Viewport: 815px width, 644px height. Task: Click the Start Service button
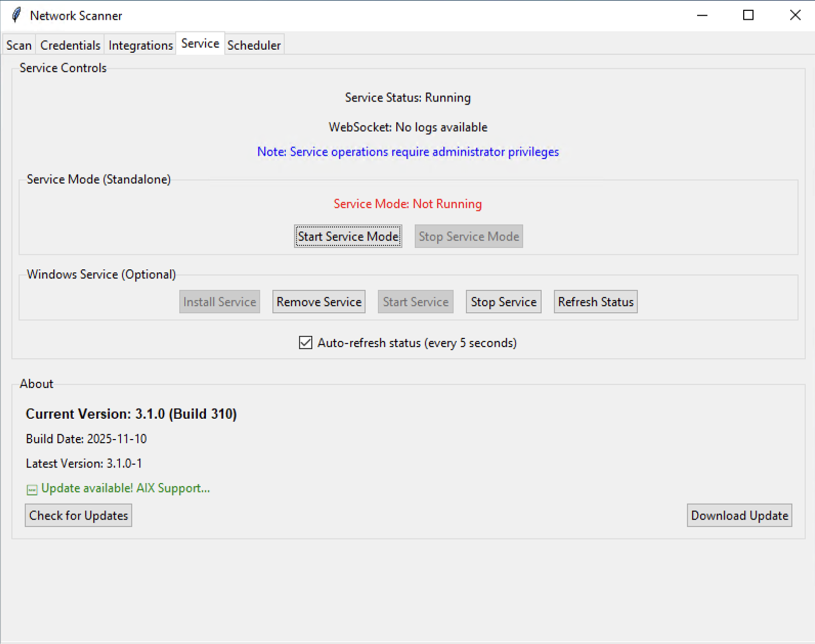415,302
